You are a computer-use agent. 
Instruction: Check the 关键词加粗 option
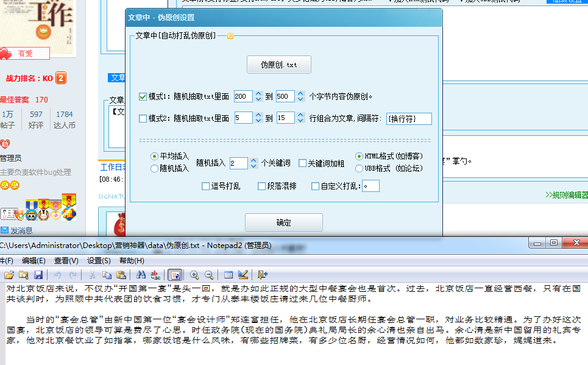302,163
